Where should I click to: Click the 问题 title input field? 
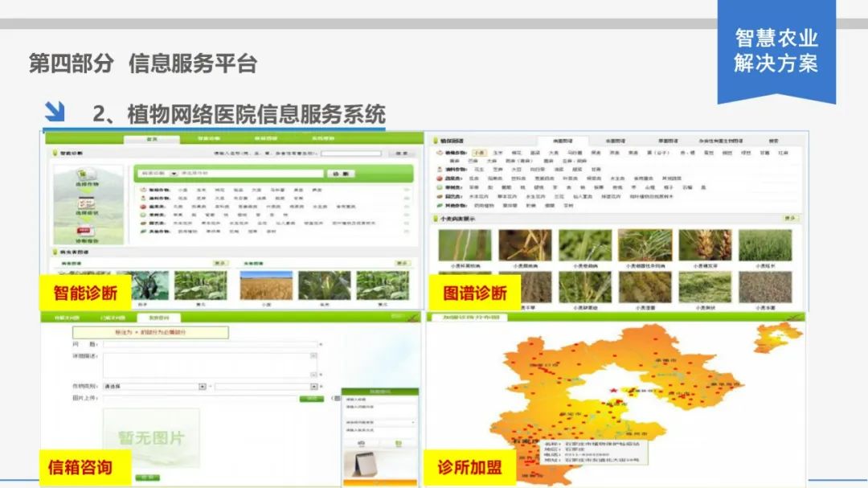pos(211,345)
